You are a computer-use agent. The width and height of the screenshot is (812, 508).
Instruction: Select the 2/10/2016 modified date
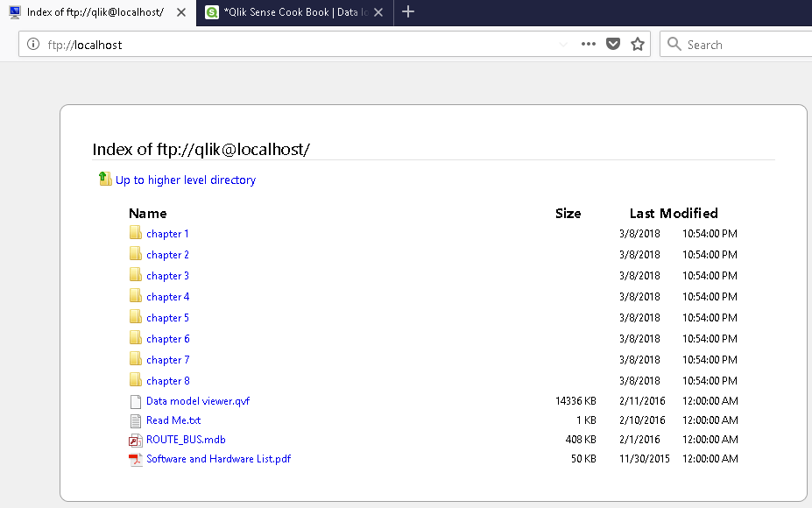click(642, 420)
